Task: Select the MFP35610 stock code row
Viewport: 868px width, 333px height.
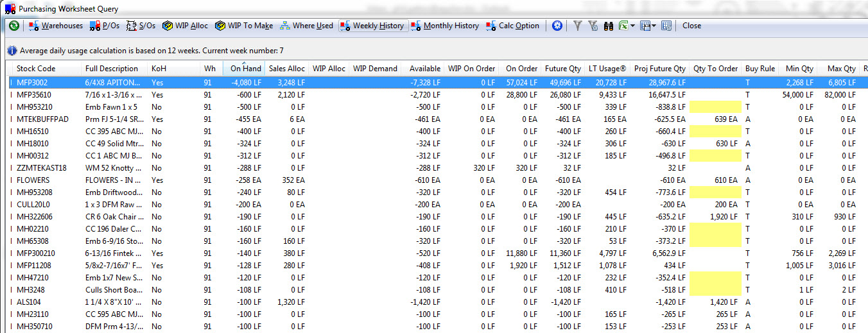Action: point(35,95)
